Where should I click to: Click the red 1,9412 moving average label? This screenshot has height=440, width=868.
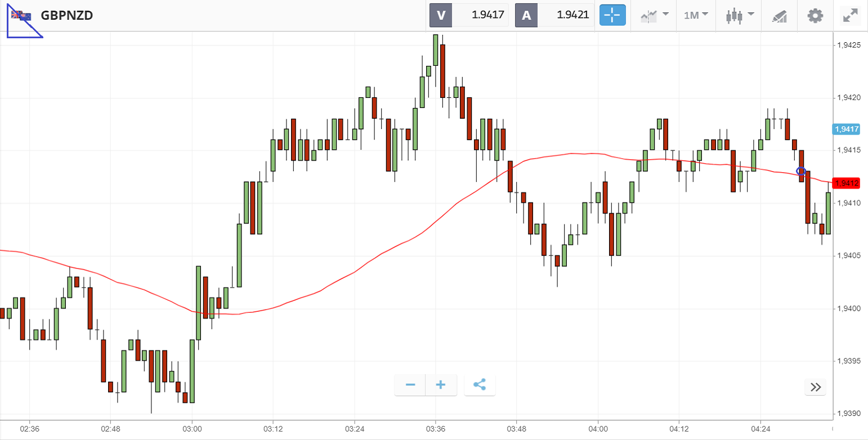pos(846,183)
